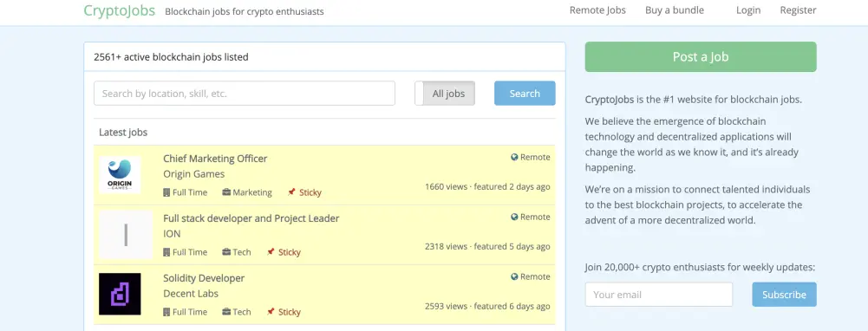Click building icon in ION row
Image resolution: width=868 pixels, height=331 pixels.
166,252
